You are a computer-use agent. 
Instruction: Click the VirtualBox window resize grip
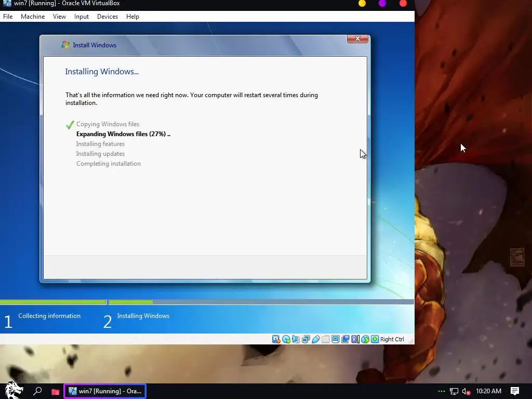pos(411,341)
